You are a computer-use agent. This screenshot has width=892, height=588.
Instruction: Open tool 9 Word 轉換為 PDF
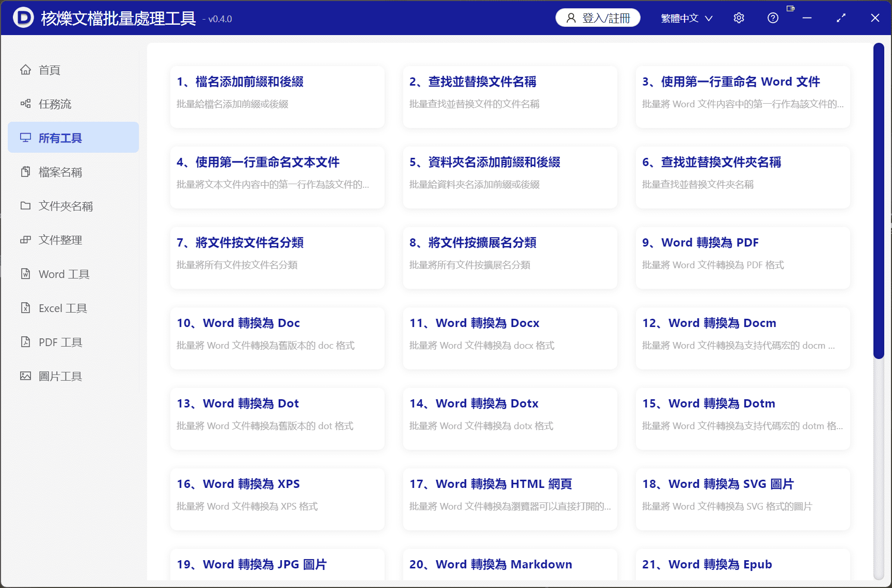coord(743,258)
